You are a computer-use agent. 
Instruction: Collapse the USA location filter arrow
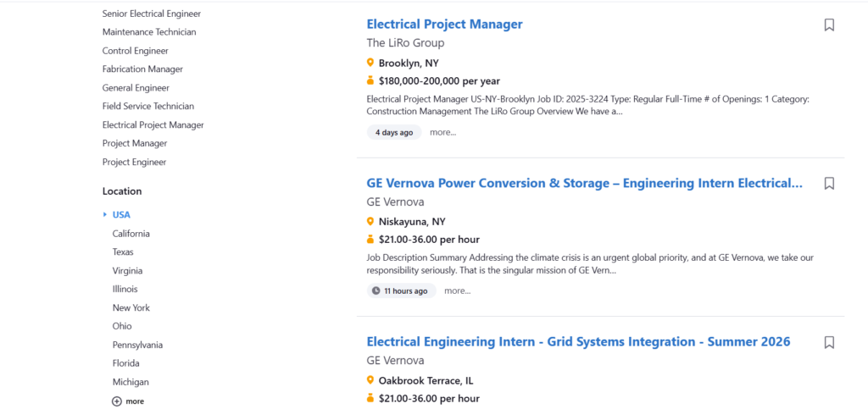coord(105,214)
